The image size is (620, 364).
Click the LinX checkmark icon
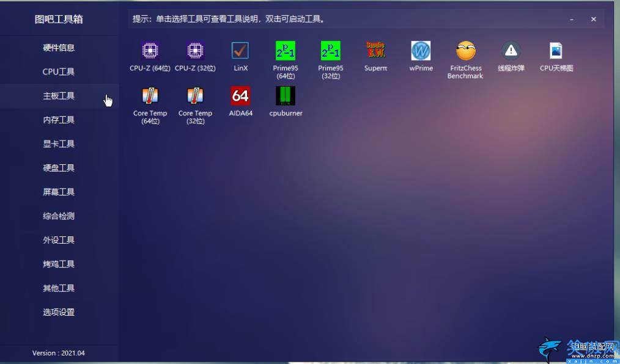[x=240, y=51]
